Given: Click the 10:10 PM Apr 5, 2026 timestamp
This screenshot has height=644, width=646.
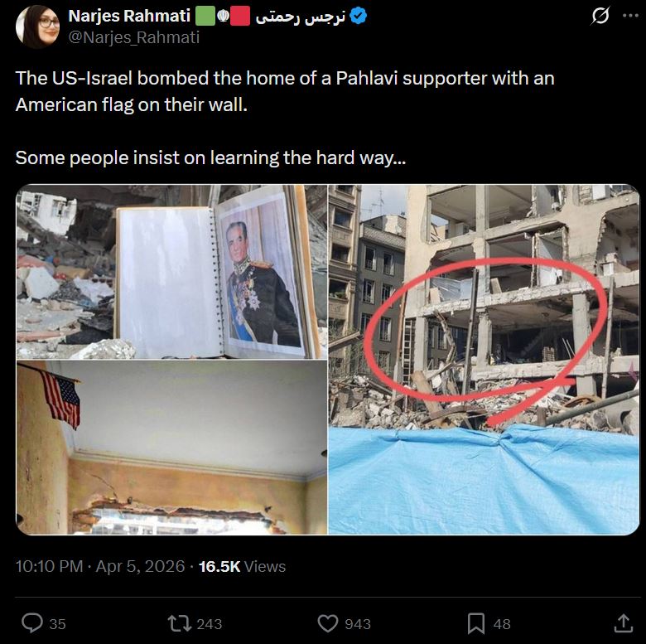Looking at the screenshot, I should pos(100,566).
